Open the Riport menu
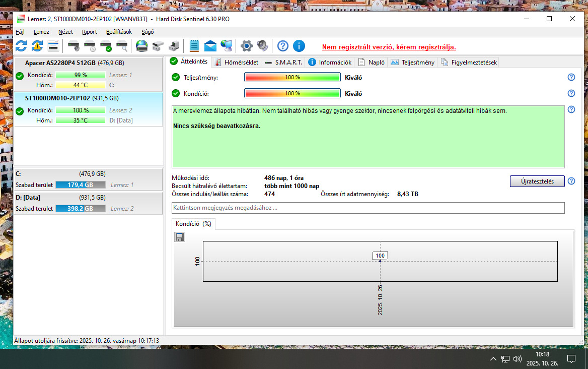This screenshot has height=369, width=588. pos(90,32)
